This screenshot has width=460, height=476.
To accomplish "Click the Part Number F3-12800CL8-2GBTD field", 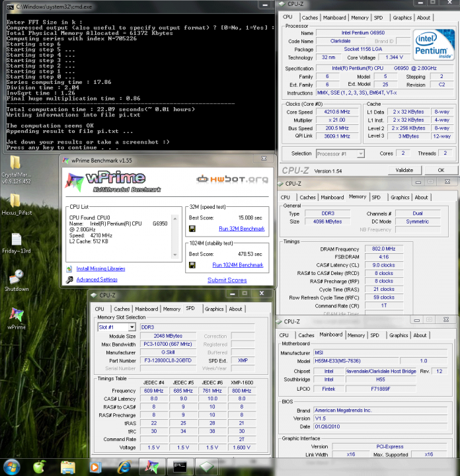I will 168,361.
